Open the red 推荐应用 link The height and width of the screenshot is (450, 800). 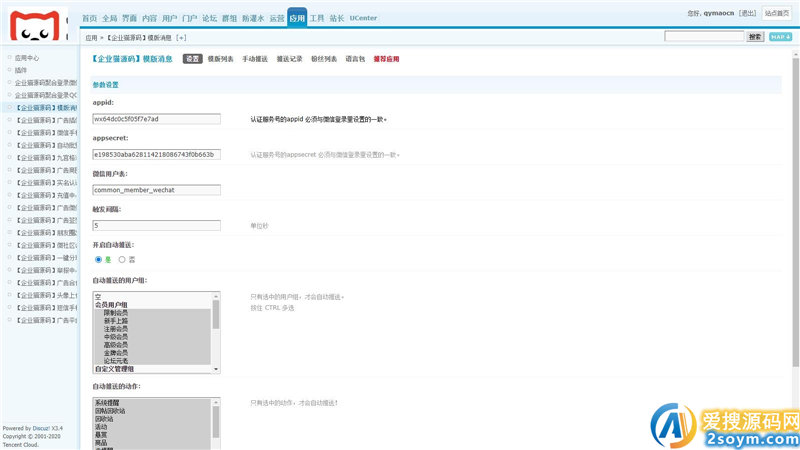click(x=386, y=59)
